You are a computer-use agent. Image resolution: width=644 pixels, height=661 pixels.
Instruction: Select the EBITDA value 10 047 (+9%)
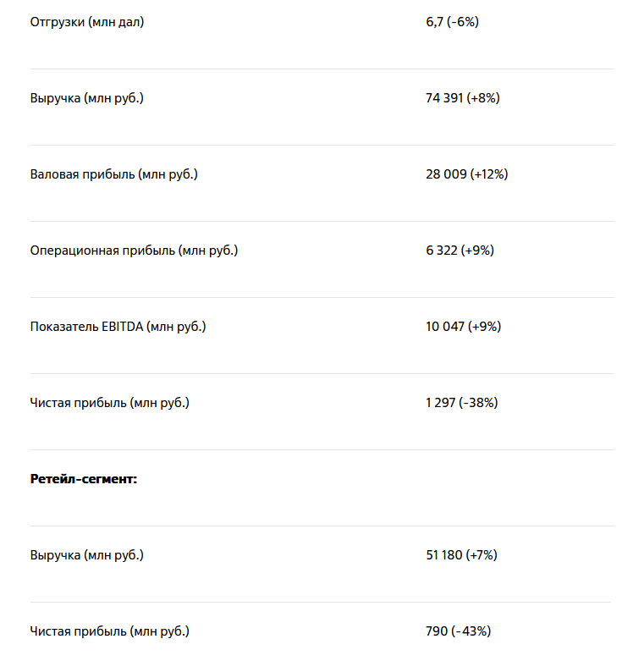[x=463, y=327]
